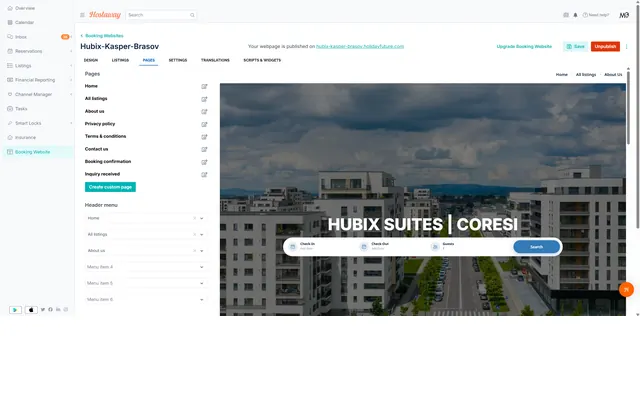Open the Menu item 4 dropdown
This screenshot has width=640, height=400.
[202, 267]
